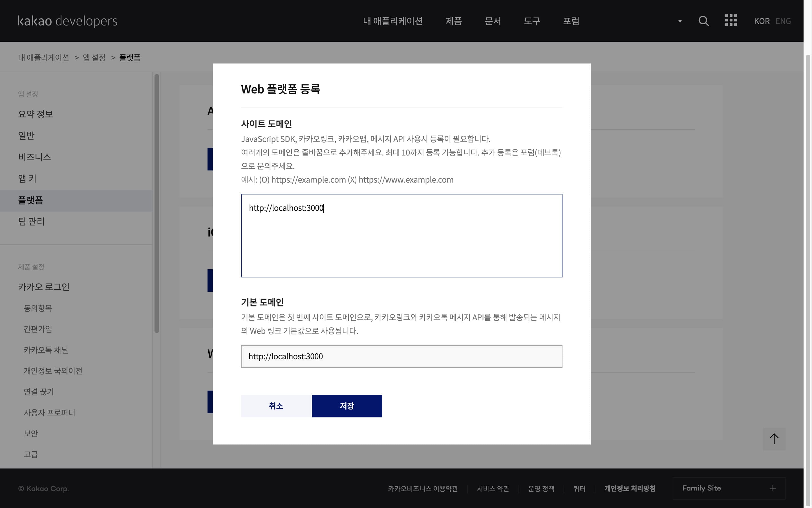812x508 pixels.
Task: Click the sidebar vertical scrollbar
Action: pos(157,203)
